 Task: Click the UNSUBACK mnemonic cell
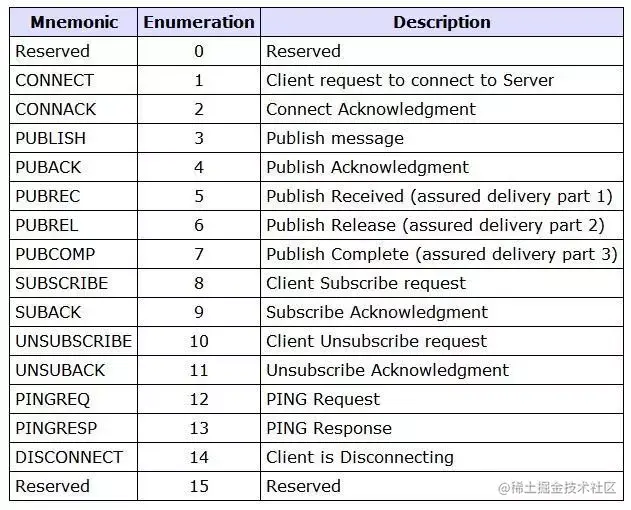[60, 370]
